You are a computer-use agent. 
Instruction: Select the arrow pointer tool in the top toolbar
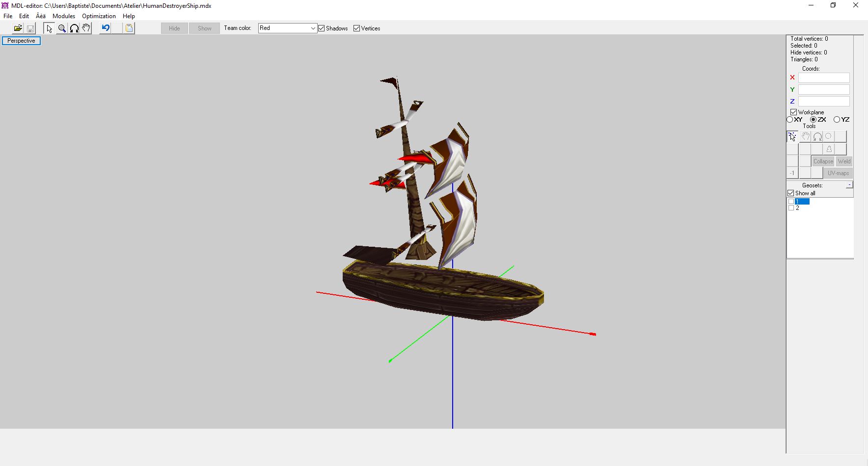tap(49, 28)
